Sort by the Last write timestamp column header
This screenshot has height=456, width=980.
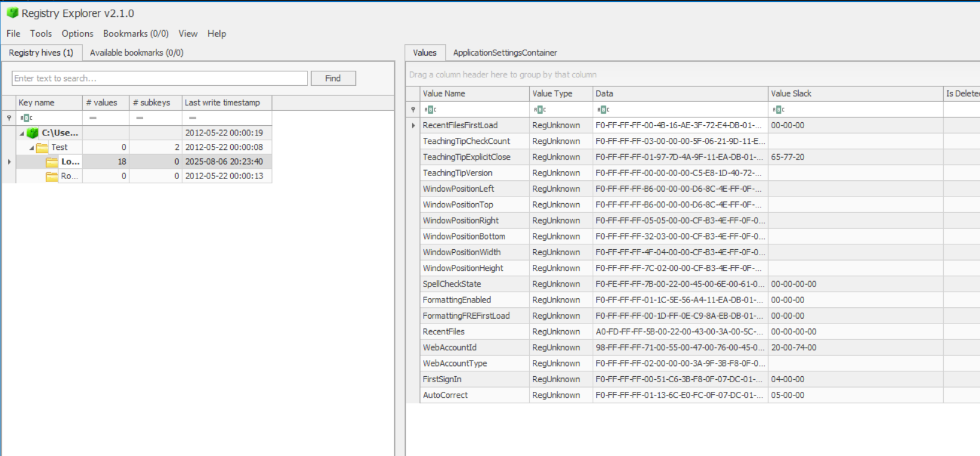[x=227, y=103]
